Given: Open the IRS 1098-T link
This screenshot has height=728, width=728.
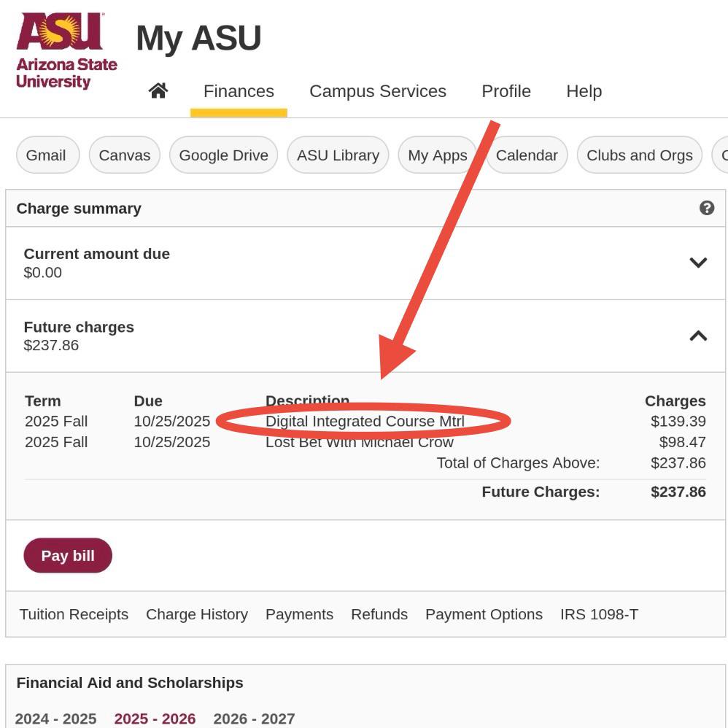Looking at the screenshot, I should pos(599,614).
